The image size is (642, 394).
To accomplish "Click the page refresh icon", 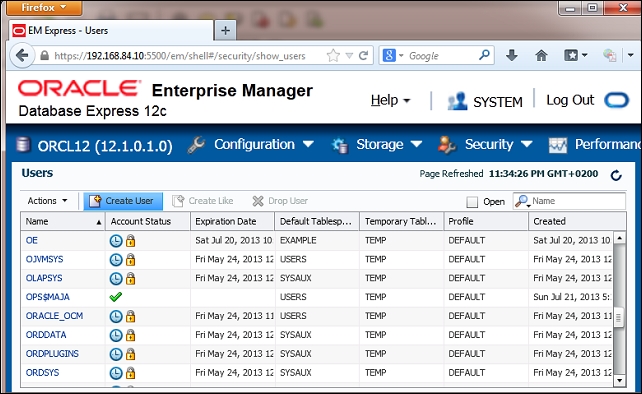I will (x=616, y=175).
